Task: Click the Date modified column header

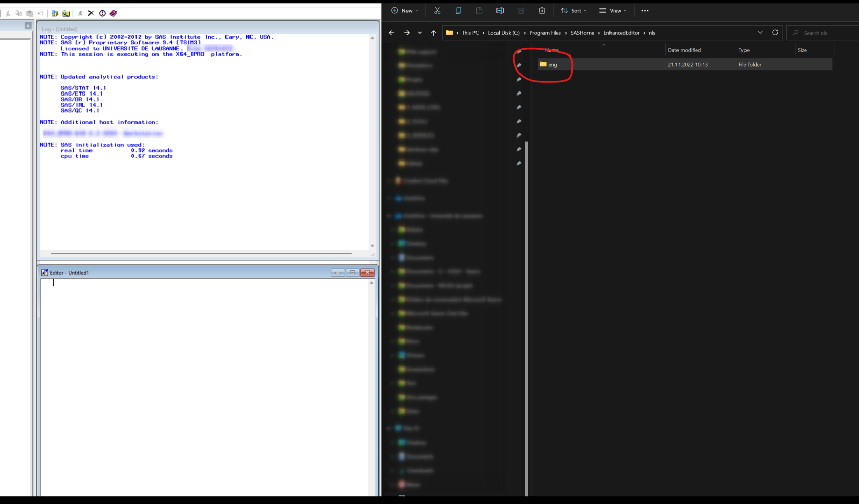Action: tap(684, 50)
